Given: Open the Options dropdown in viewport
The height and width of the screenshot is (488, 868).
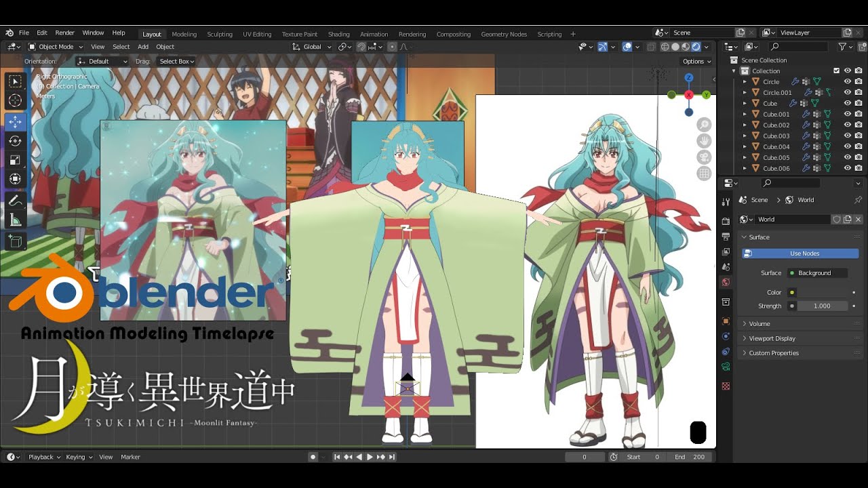Looking at the screenshot, I should 696,61.
